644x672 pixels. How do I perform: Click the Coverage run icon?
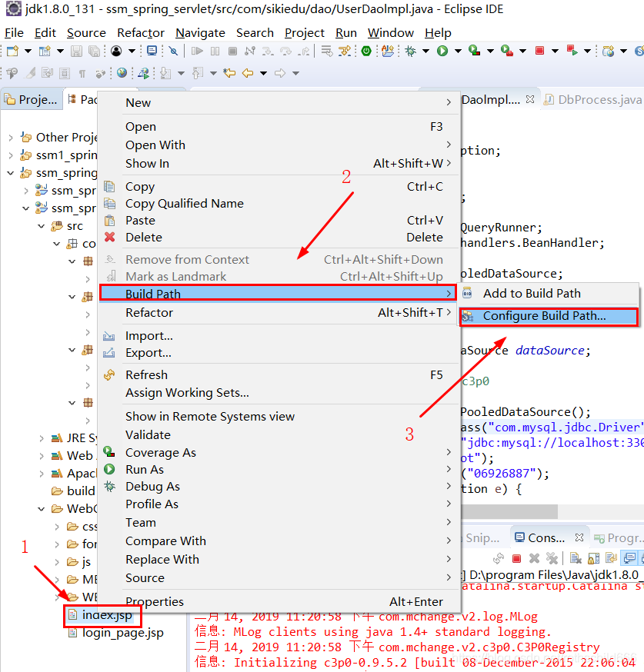[x=474, y=51]
